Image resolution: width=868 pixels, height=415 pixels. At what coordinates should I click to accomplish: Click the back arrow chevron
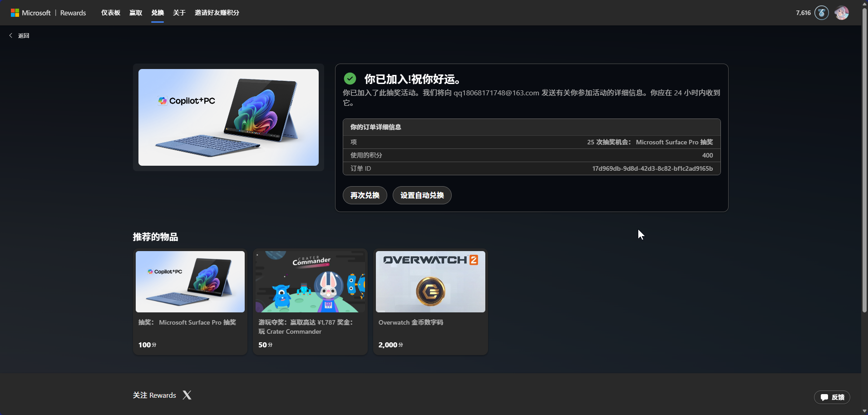[11, 35]
